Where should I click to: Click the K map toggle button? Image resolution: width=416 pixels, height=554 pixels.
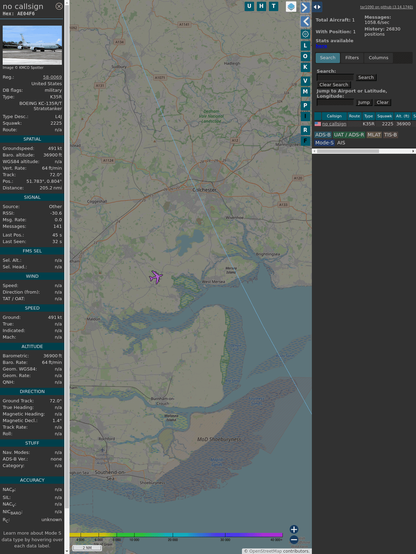click(x=305, y=67)
